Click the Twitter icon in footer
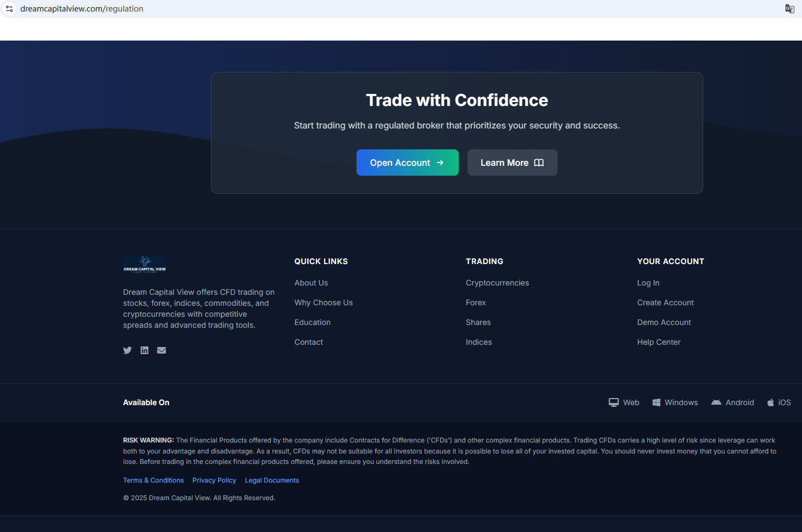 tap(127, 350)
